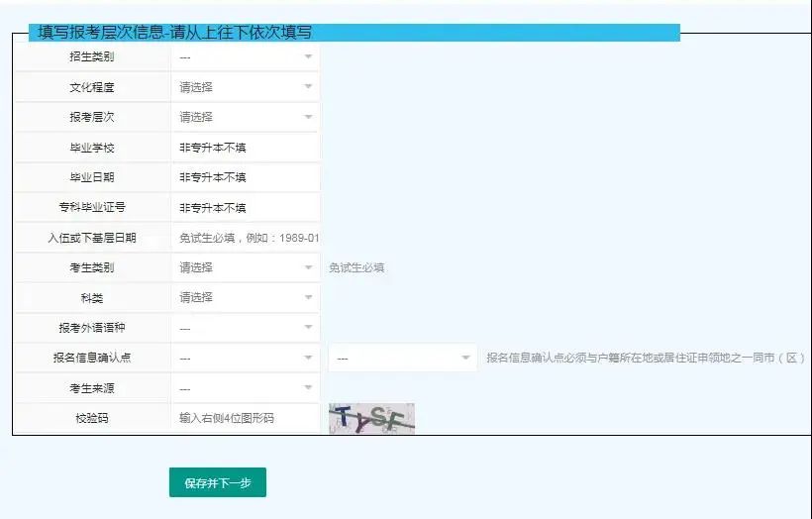The width and height of the screenshot is (812, 519).
Task: Open the 报考外语语种 dropdown
Action: coord(245,328)
